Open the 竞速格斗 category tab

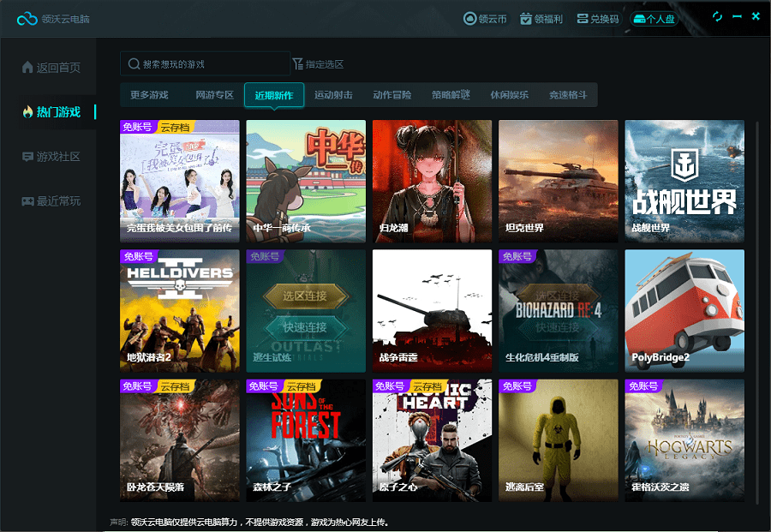[568, 95]
